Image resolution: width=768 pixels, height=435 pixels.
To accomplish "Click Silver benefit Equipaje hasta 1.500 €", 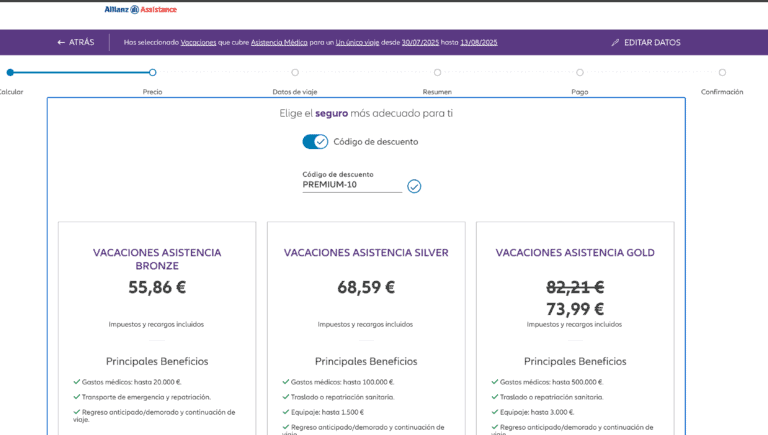I will click(x=328, y=412).
